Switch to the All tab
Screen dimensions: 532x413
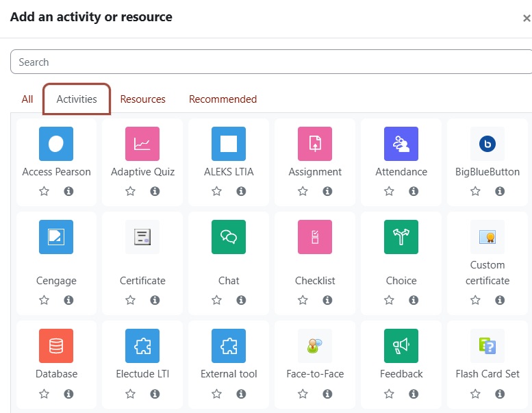pyautogui.click(x=27, y=99)
